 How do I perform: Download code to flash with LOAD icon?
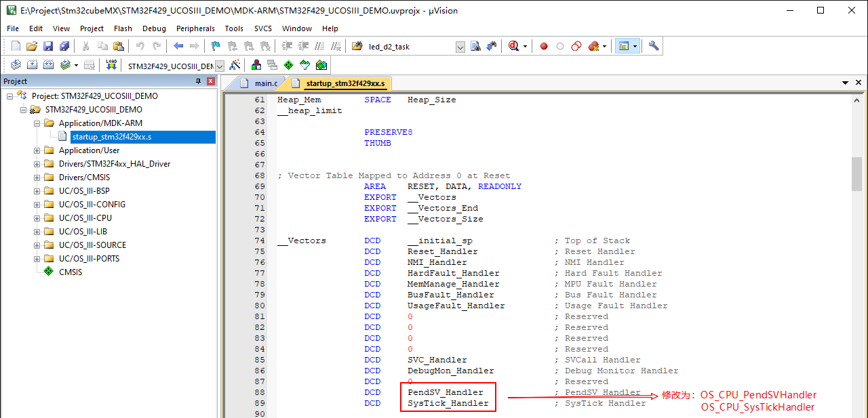click(111, 65)
